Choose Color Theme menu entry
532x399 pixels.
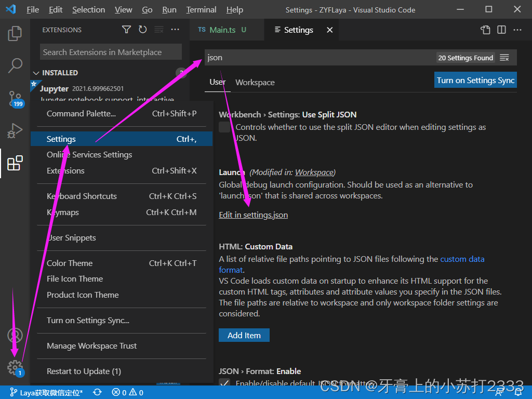pos(122,263)
